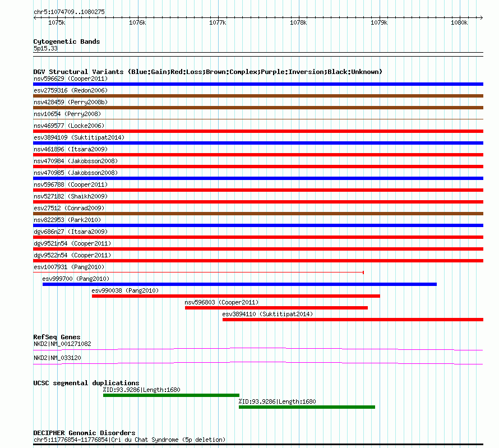The height and width of the screenshot is (448, 499).
Task: Click the chr5:1074709..1080275 coordinate label
Action: (x=69, y=12)
